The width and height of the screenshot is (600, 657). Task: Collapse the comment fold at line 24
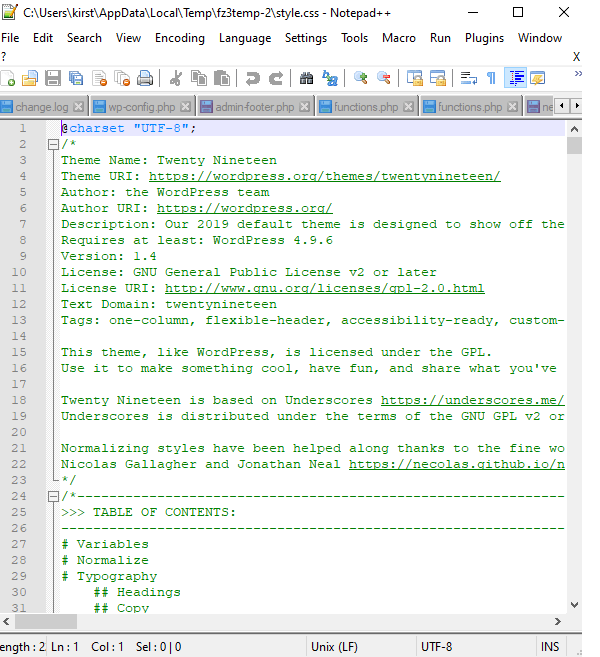(53, 497)
